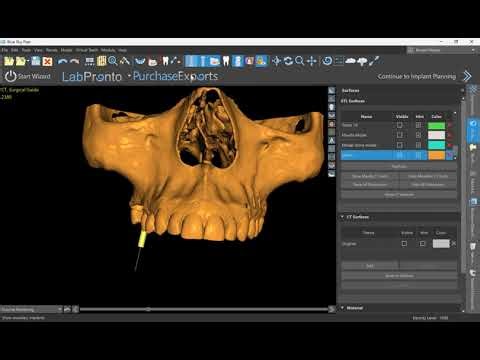Click the Add button under CT Surfaces
Viewport: 480px width, 360px height.
pyautogui.click(x=370, y=266)
